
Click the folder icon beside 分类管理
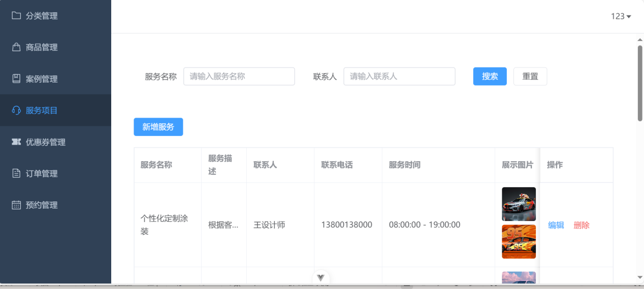pos(16,16)
